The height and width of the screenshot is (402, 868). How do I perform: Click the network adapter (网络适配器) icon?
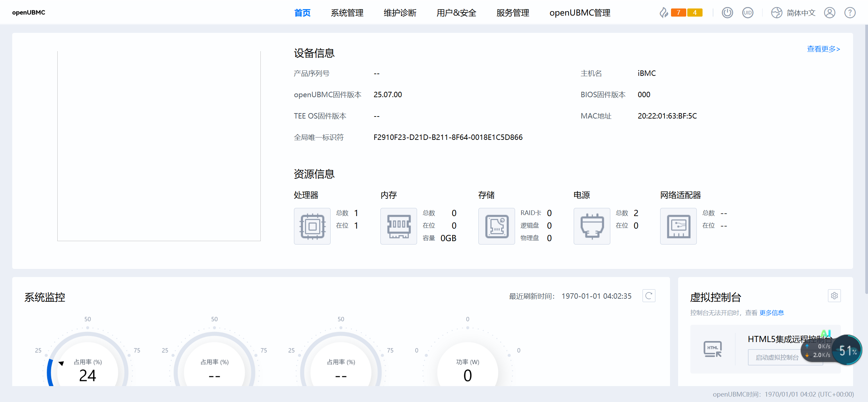678,226
